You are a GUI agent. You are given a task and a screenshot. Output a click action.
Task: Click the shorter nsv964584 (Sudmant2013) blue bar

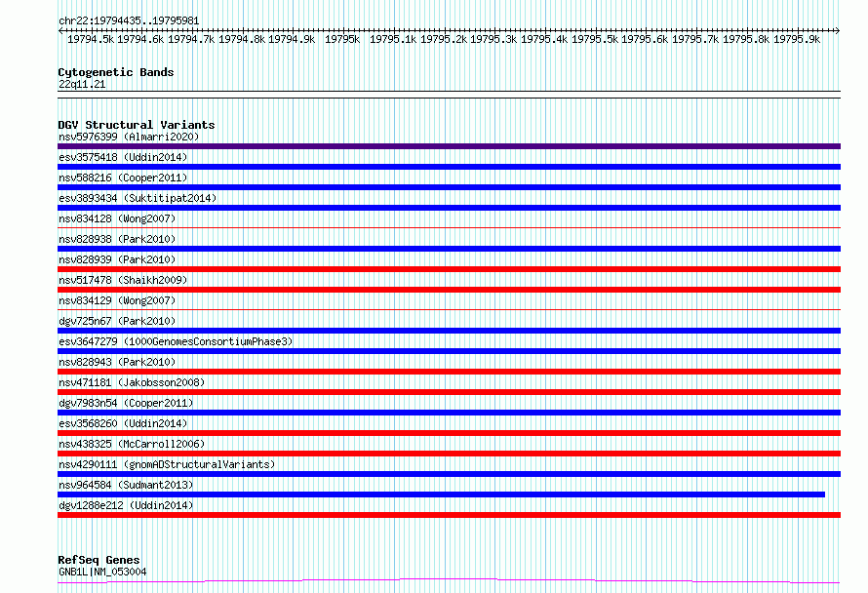(441, 494)
